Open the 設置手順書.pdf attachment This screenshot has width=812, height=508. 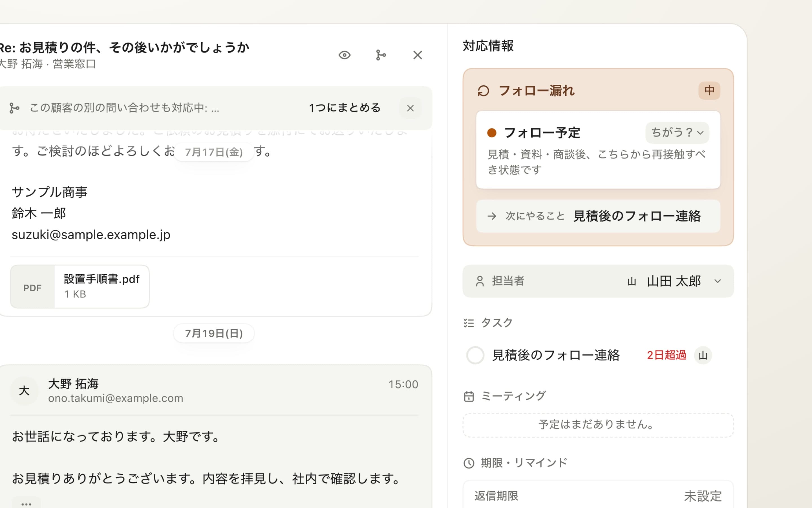(80, 286)
